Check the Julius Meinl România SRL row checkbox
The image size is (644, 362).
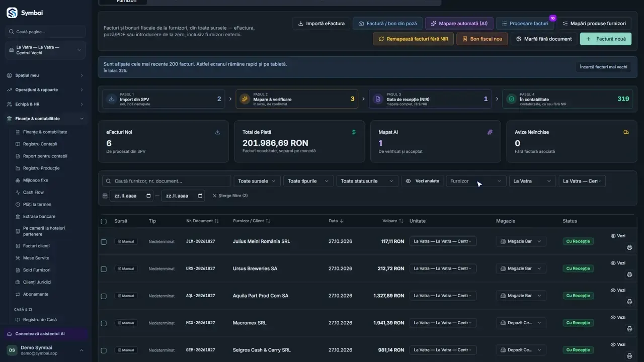pyautogui.click(x=104, y=242)
